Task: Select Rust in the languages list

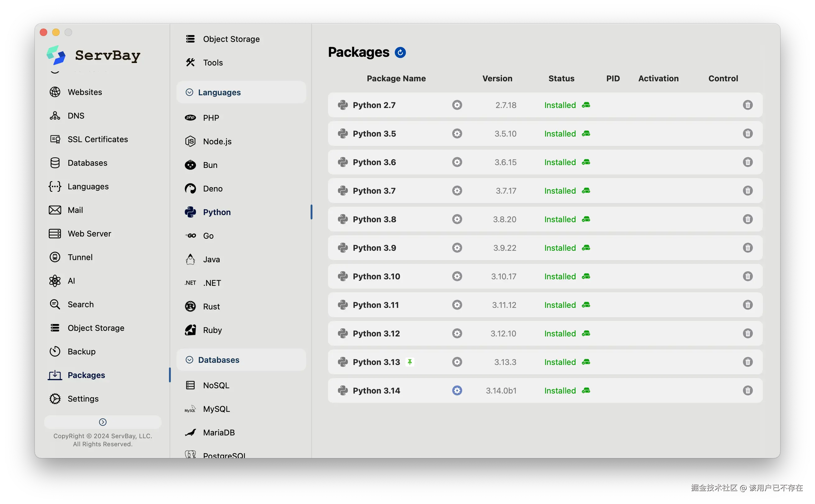Action: [211, 306]
